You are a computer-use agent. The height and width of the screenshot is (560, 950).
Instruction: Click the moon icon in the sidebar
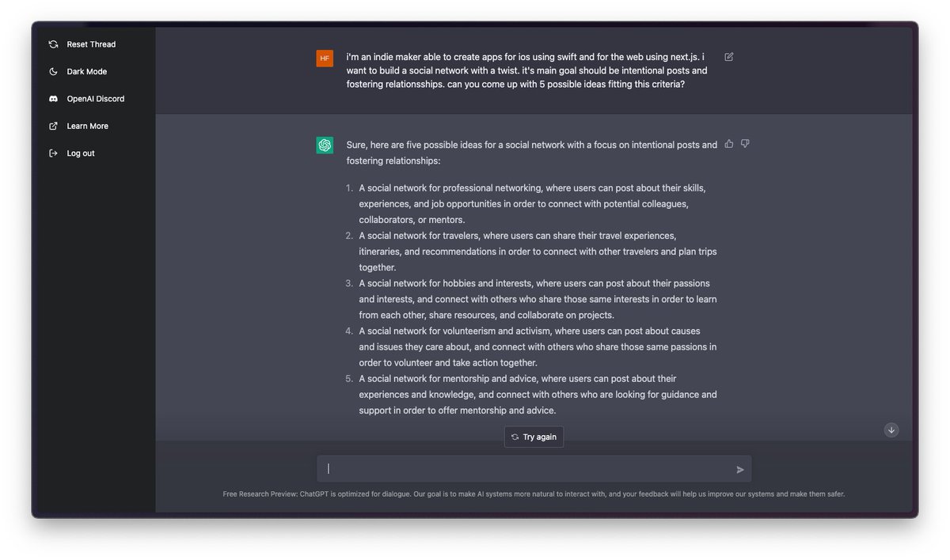(53, 72)
